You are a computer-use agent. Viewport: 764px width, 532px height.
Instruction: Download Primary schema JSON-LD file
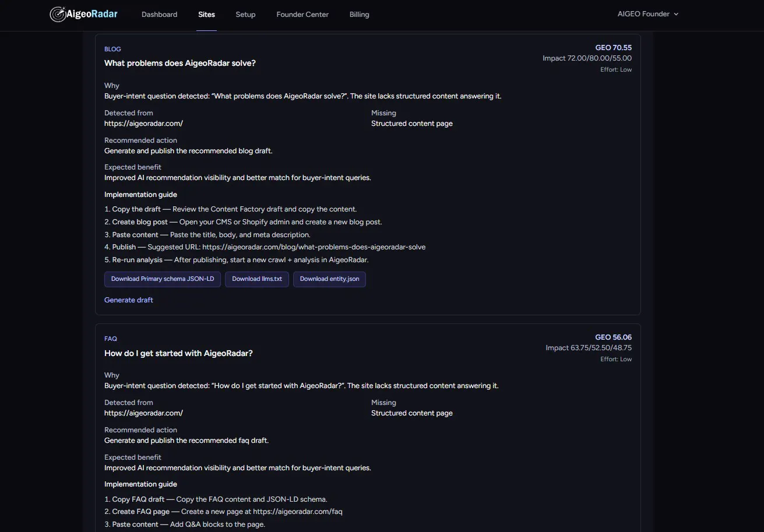[x=163, y=279]
